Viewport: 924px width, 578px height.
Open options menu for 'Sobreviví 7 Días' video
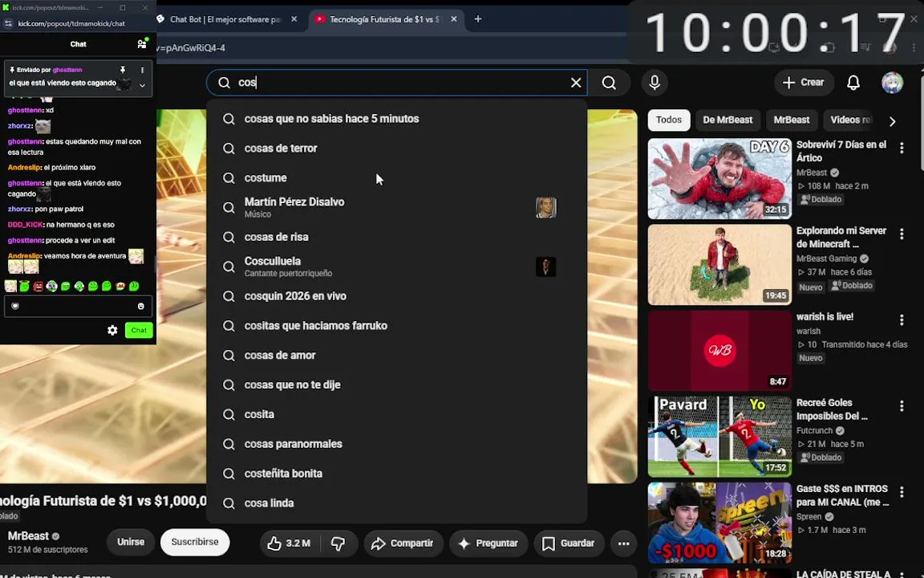click(902, 148)
